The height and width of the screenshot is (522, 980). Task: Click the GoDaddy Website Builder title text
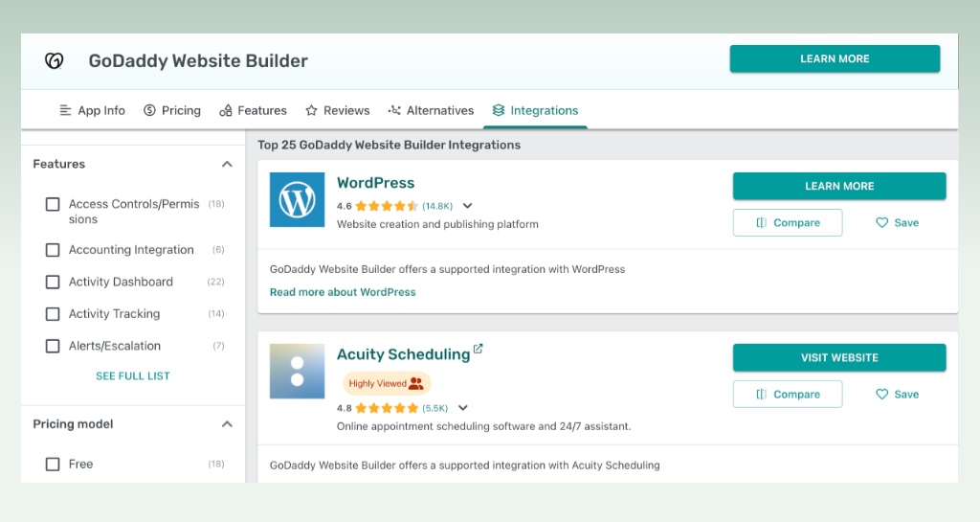[x=198, y=60]
